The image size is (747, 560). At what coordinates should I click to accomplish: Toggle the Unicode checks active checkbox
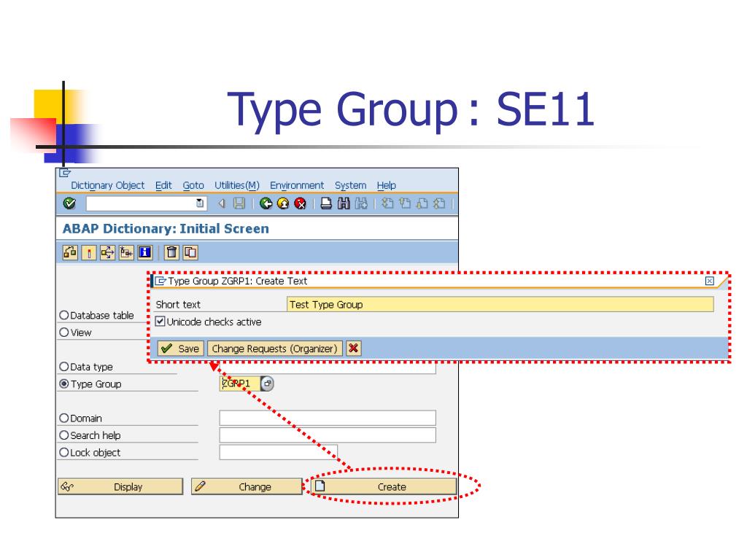click(x=160, y=322)
